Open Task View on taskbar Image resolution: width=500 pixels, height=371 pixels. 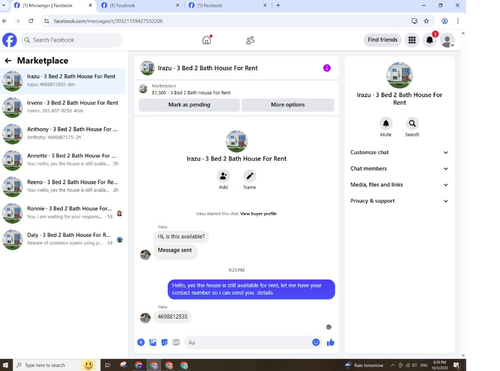tap(108, 365)
